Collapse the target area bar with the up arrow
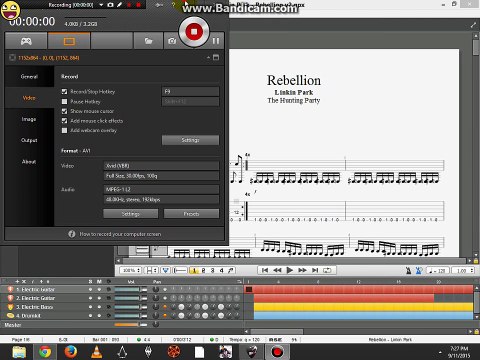480x360 pixels. tap(208, 57)
